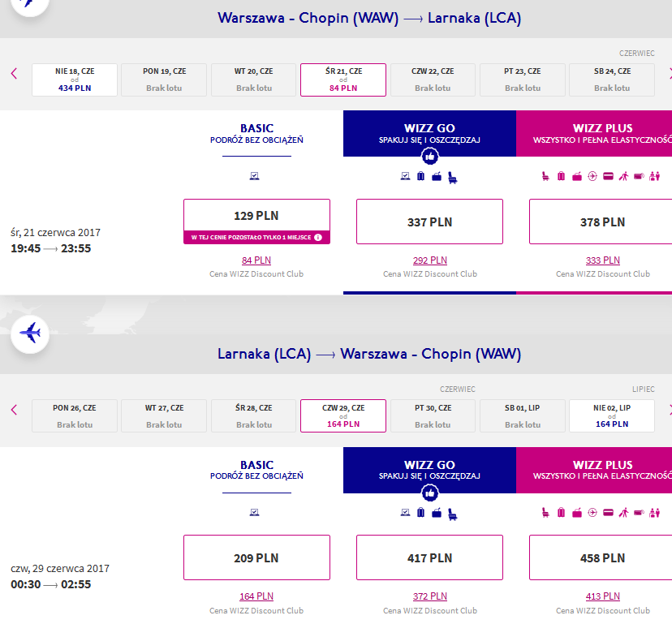Viewport: 672px width, 624px height.
Task: Select return date WT 27, CZE
Action: pyautogui.click(x=164, y=415)
